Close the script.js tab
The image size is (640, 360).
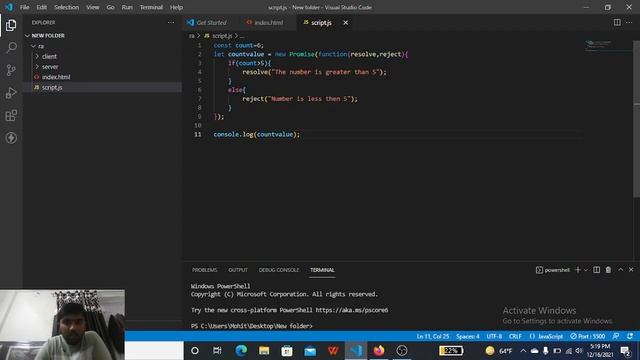[346, 22]
